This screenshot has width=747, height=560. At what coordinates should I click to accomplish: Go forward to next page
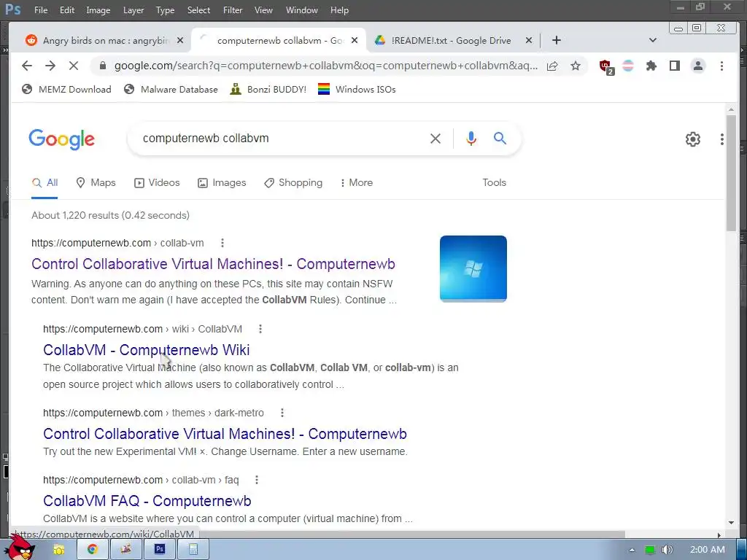click(x=50, y=66)
